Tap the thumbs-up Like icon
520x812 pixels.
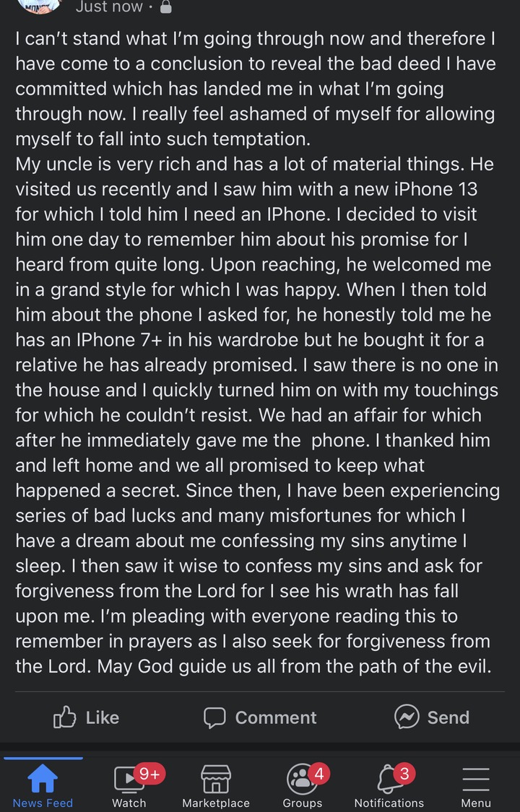(65, 717)
